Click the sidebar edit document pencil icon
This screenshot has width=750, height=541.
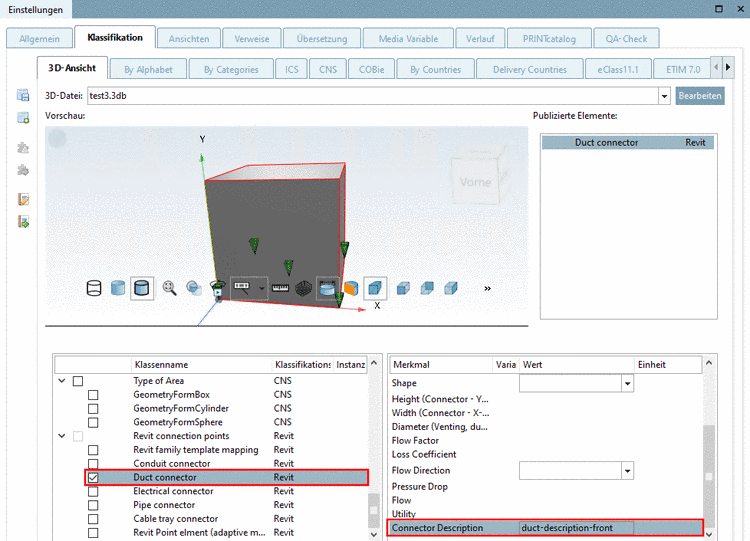point(23,199)
